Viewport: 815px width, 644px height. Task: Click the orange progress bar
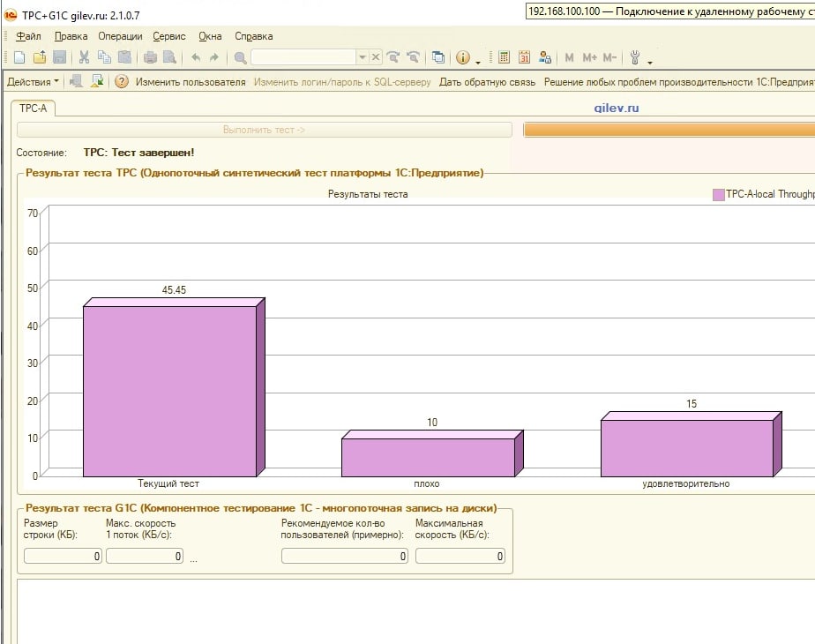(669, 130)
